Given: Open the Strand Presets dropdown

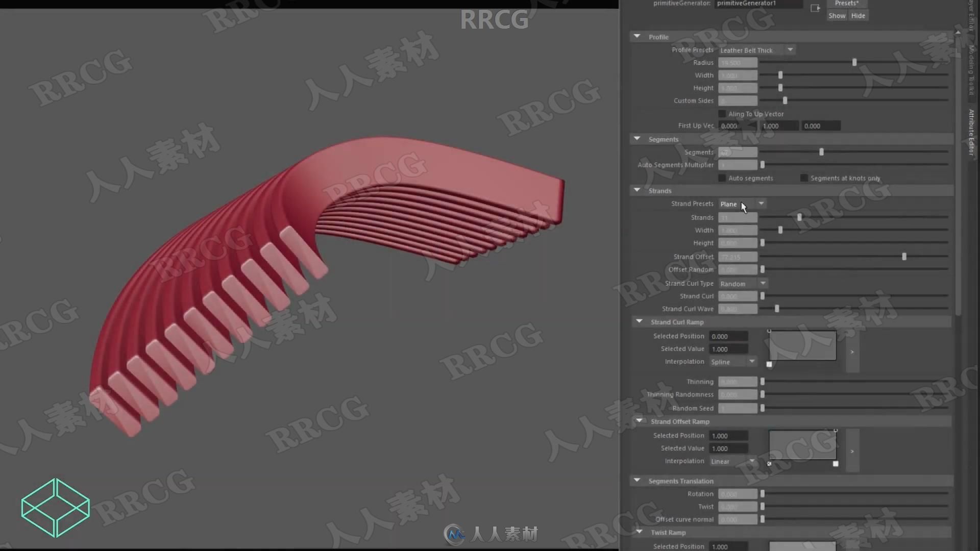Looking at the screenshot, I should 741,204.
